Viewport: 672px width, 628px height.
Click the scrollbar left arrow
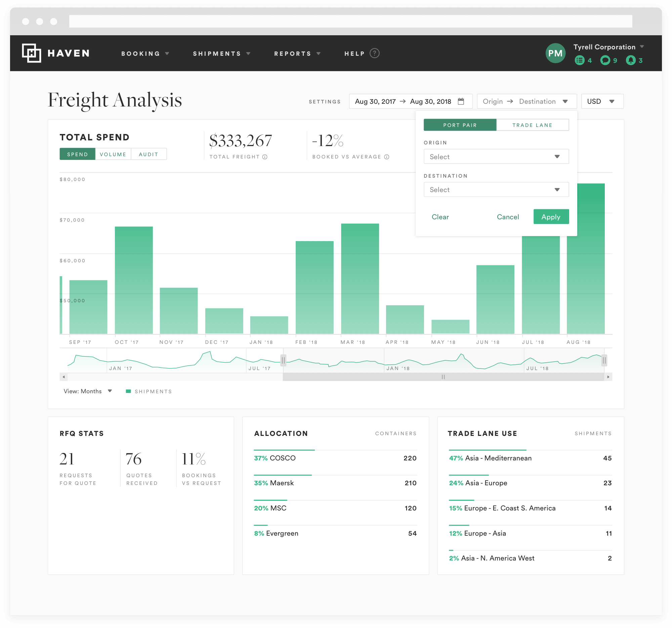click(64, 377)
